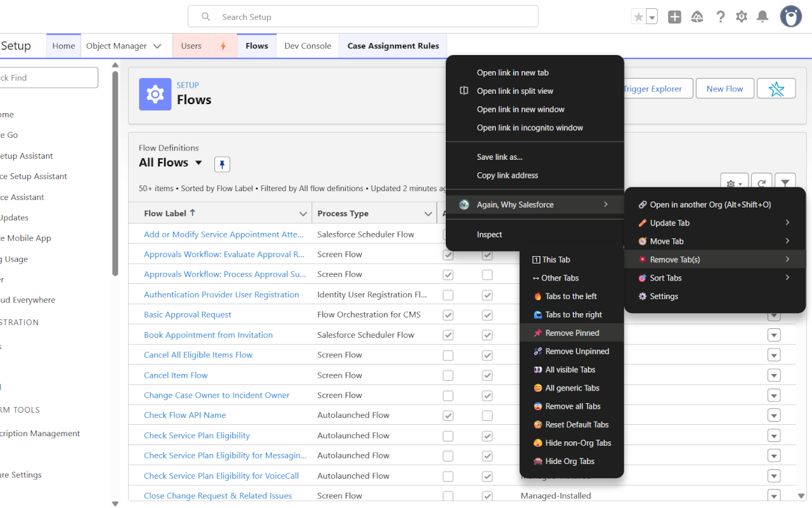Viewport: 812px width, 508px height.
Task: Open the Case Assignment Rules tab
Action: (393, 46)
